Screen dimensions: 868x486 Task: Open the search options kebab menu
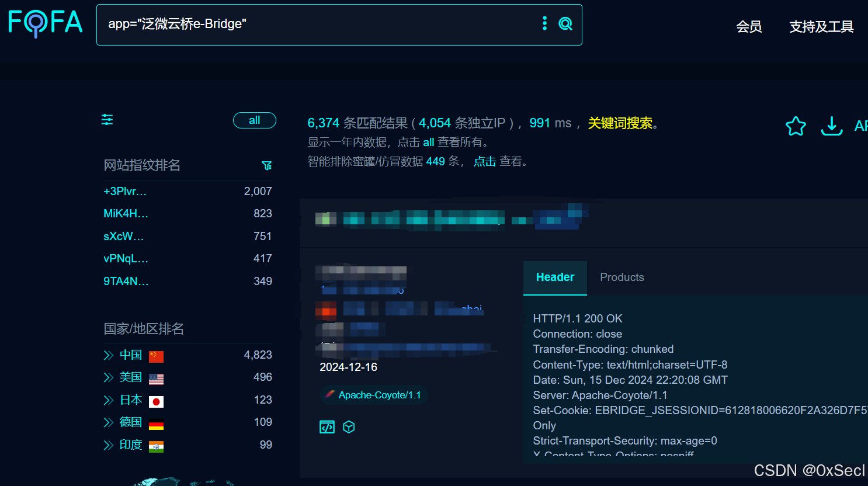click(x=544, y=23)
